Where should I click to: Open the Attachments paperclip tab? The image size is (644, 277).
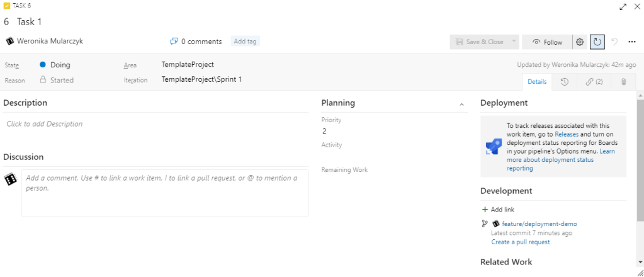coord(623,82)
